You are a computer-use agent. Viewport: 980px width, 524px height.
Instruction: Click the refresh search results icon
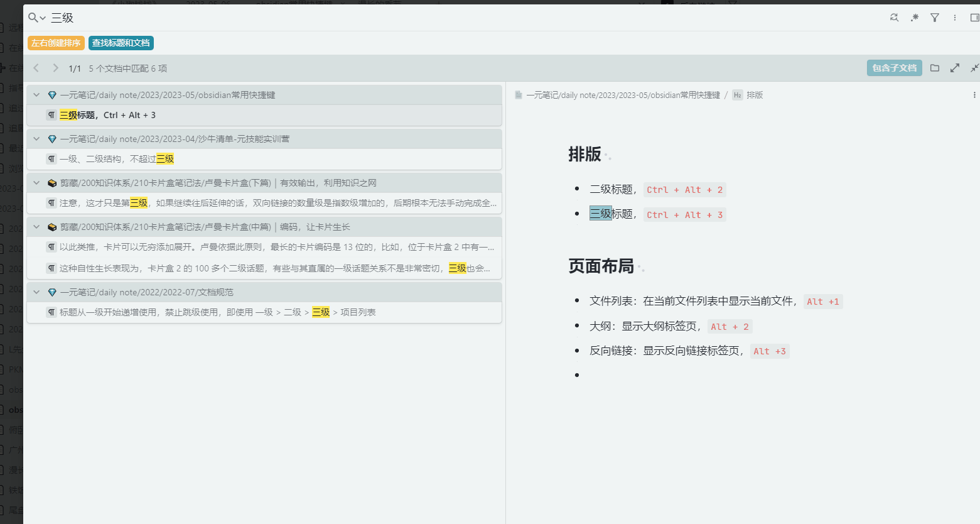click(x=894, y=18)
